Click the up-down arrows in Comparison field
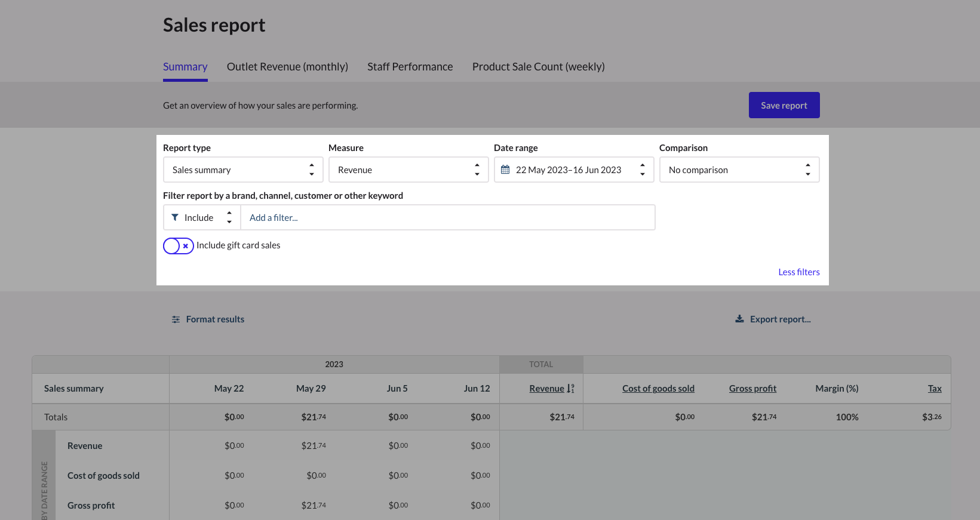This screenshot has height=520, width=980. click(x=807, y=170)
